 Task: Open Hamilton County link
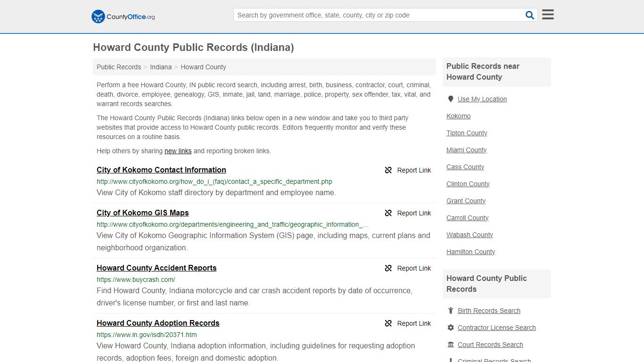pyautogui.click(x=471, y=252)
